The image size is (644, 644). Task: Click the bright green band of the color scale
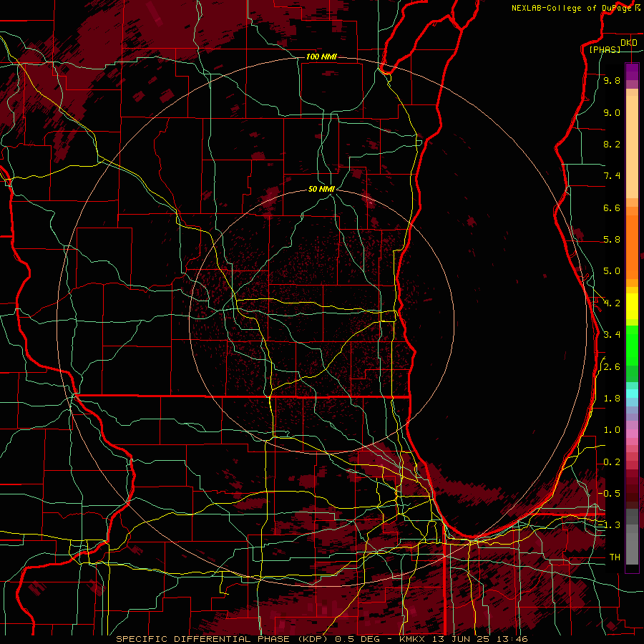pyautogui.click(x=632, y=346)
